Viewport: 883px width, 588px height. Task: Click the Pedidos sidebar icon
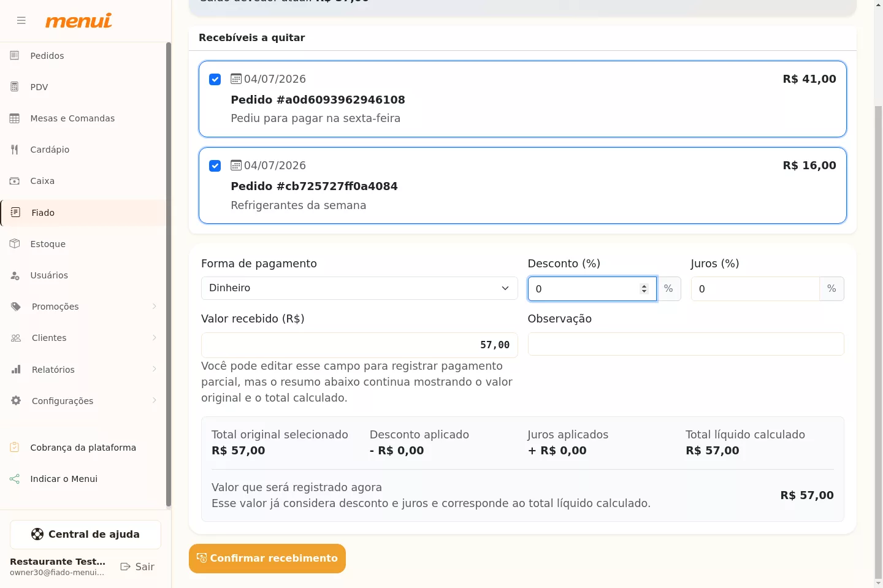click(15, 56)
